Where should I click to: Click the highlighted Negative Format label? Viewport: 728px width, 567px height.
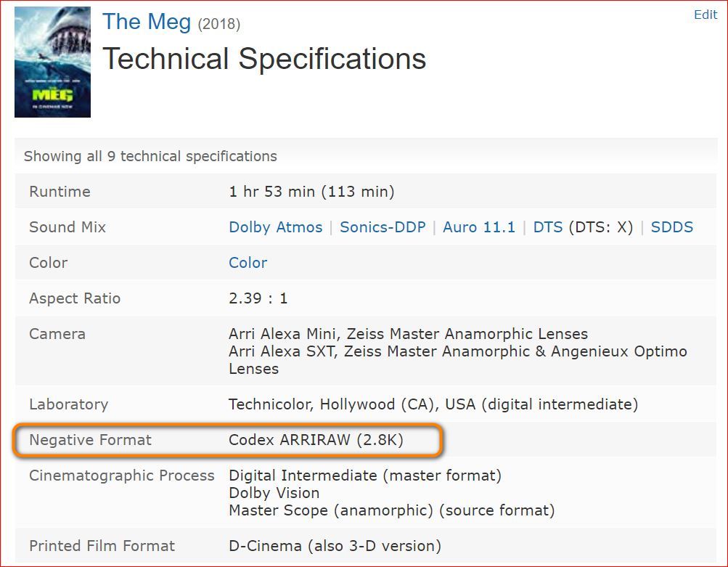pyautogui.click(x=90, y=440)
